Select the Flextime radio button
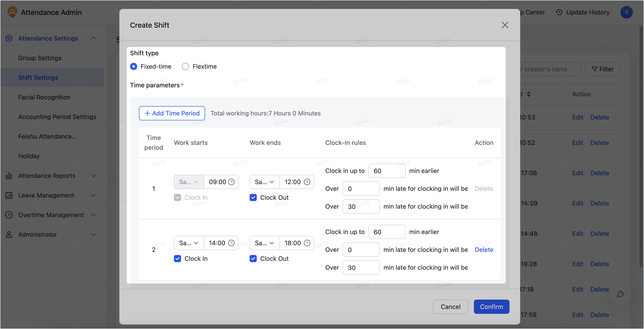Image resolution: width=644 pixels, height=329 pixels. (x=185, y=66)
